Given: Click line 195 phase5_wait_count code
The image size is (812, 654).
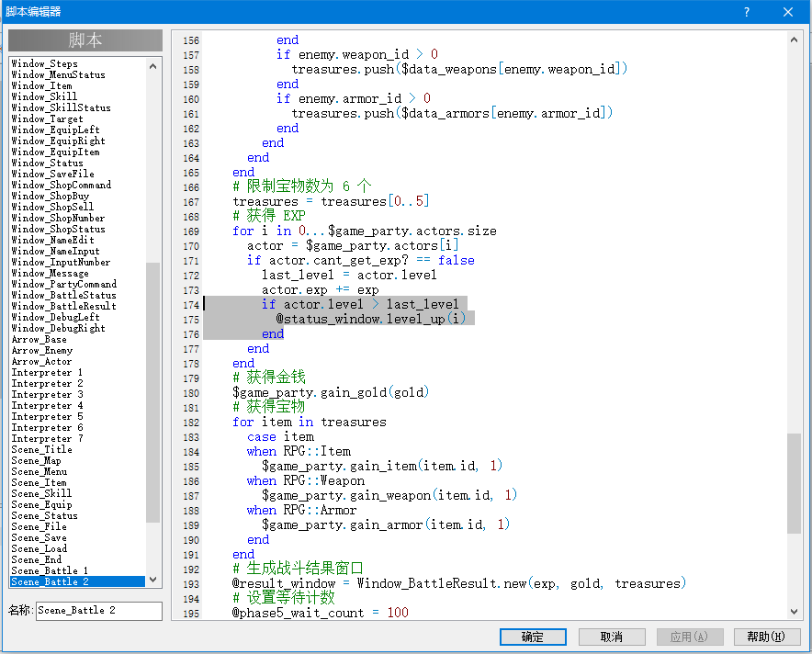Looking at the screenshot, I should pos(321,613).
